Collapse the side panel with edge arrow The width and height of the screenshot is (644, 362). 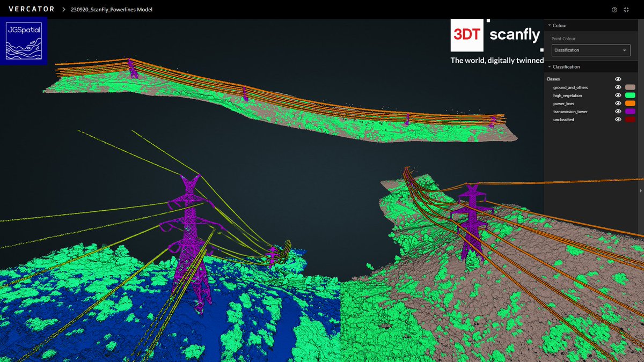pyautogui.click(x=641, y=190)
